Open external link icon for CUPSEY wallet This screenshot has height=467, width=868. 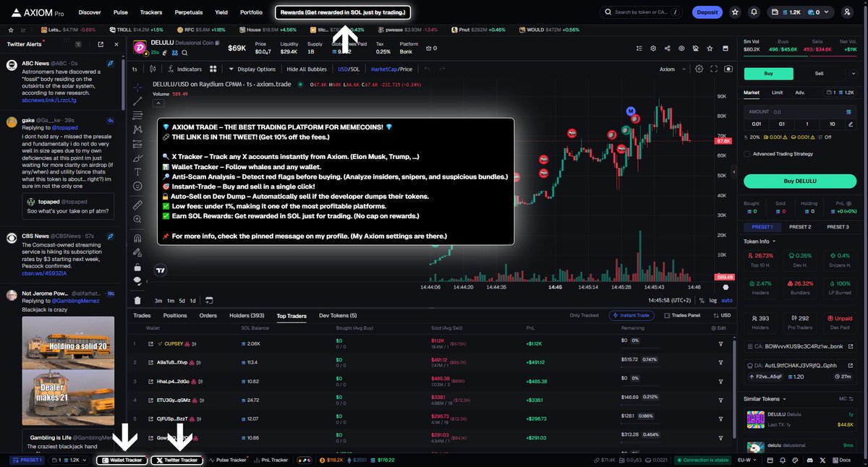click(x=150, y=343)
